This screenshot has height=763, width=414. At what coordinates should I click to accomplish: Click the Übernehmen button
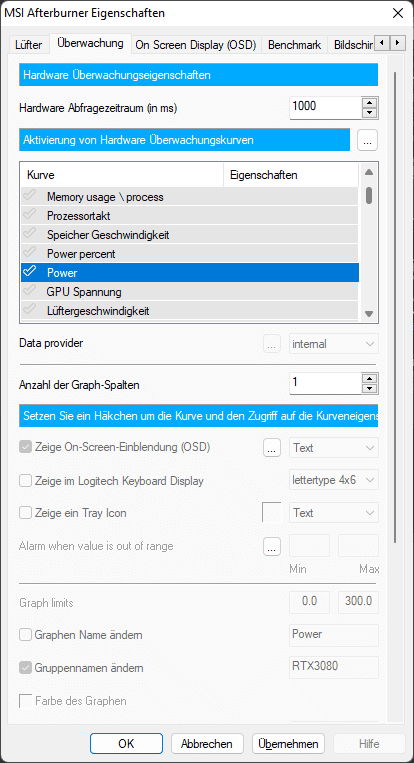(x=288, y=744)
